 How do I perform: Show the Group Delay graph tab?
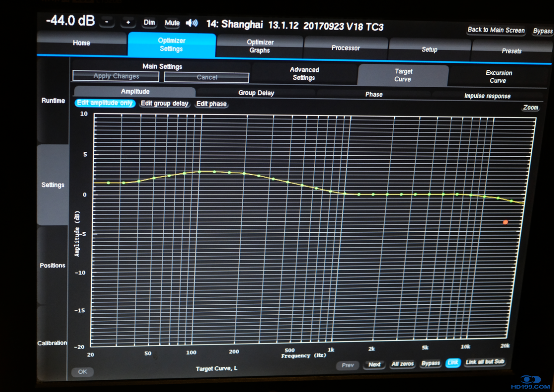(256, 93)
